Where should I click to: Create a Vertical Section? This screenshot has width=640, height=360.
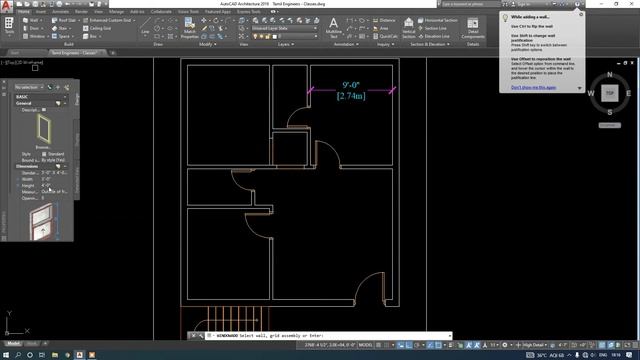click(x=408, y=28)
